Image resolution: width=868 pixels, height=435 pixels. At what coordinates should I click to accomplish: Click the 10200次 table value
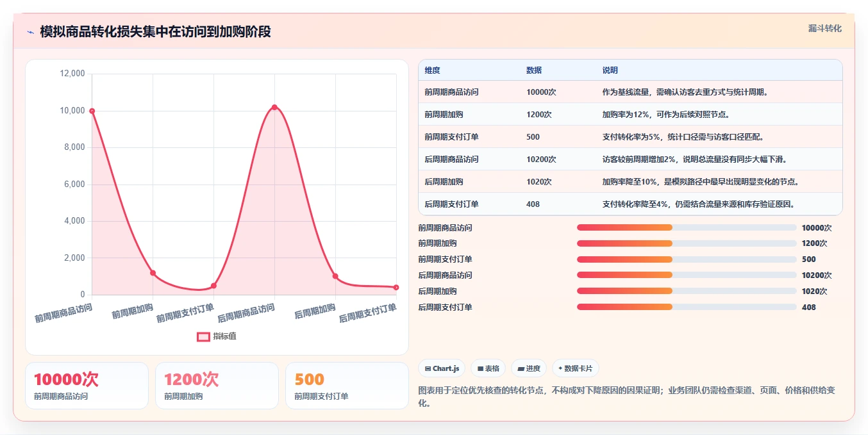click(541, 160)
